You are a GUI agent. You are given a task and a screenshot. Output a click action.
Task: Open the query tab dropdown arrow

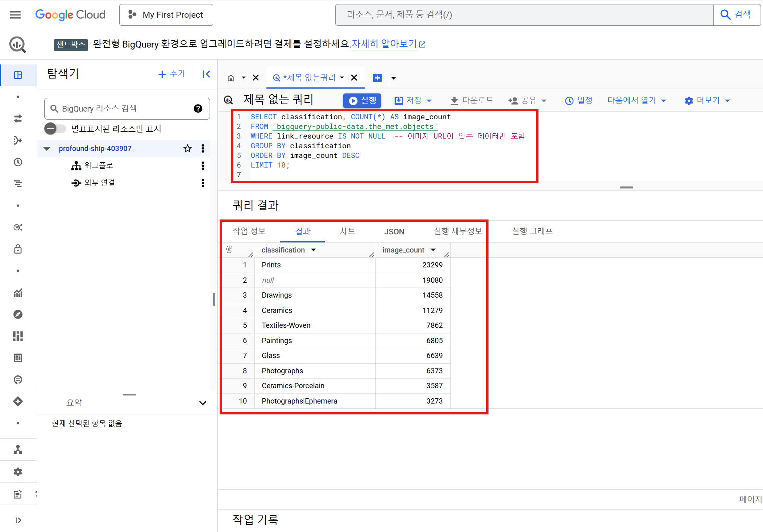click(342, 78)
